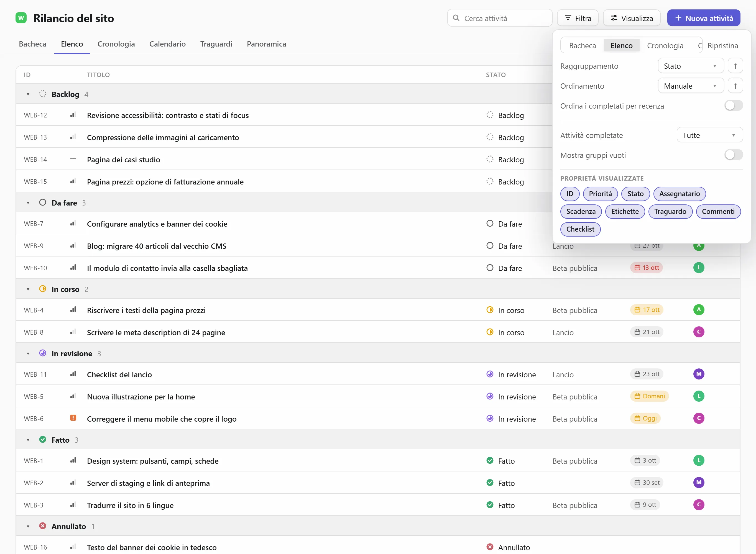Reverse the Raggruppamento sort direction arrow
The image size is (756, 554).
[x=735, y=66]
